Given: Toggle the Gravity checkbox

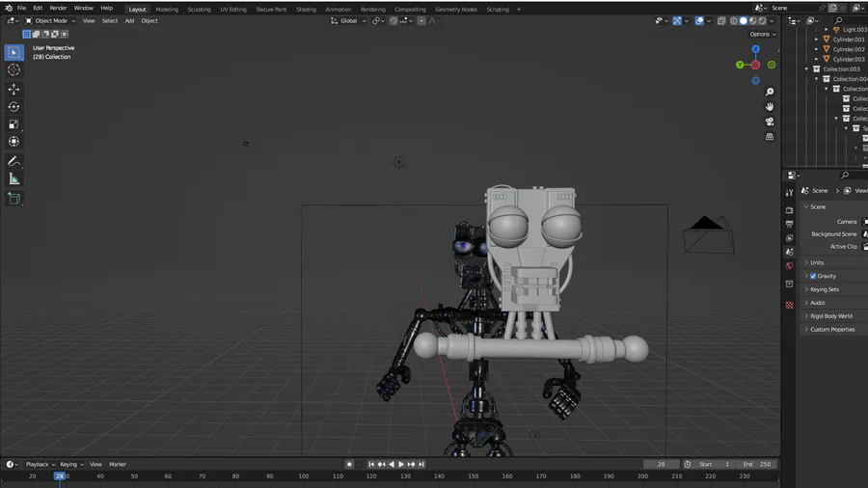Looking at the screenshot, I should tap(813, 276).
